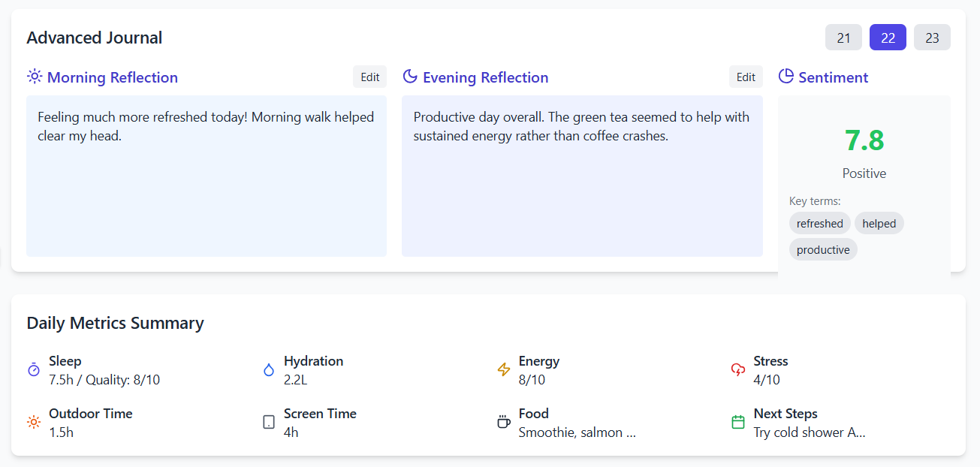Image resolution: width=980 pixels, height=467 pixels.
Task: Switch to day 21
Action: (x=843, y=38)
